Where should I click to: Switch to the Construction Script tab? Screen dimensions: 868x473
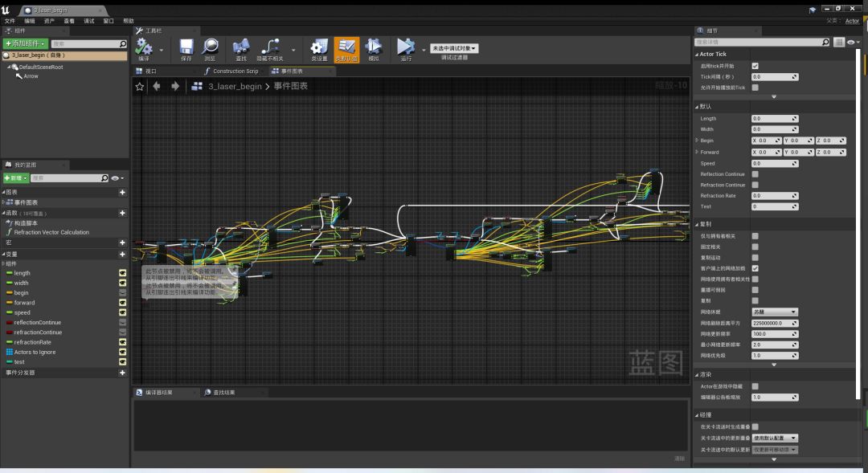click(x=235, y=71)
